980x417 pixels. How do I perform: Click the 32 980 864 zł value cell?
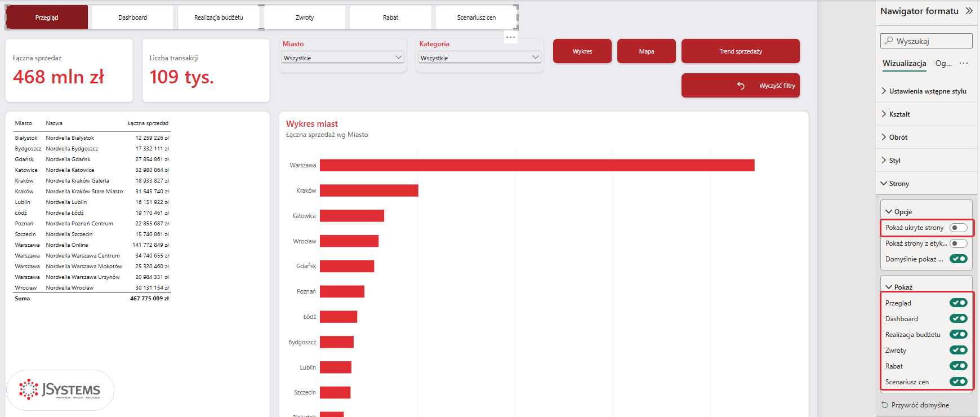pos(152,170)
